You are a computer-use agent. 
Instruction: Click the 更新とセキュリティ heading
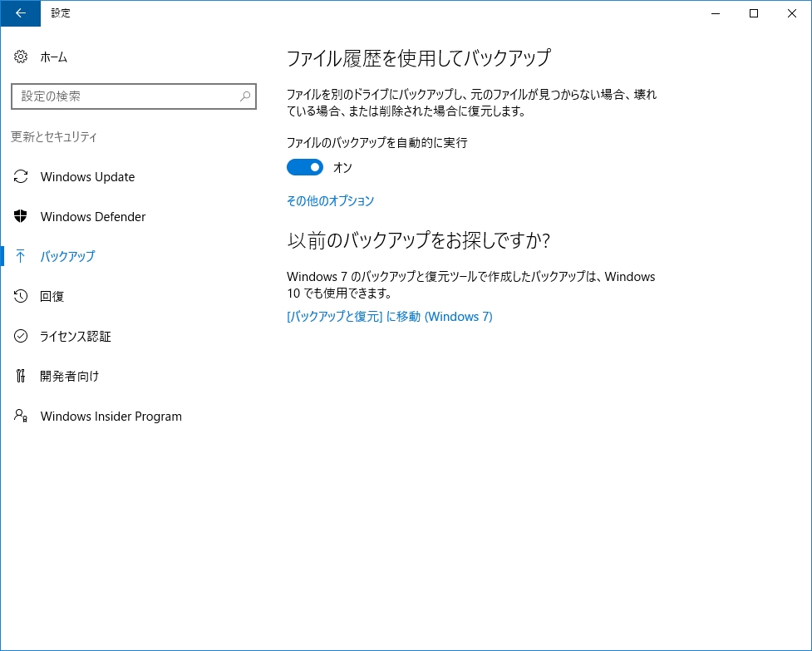pos(52,137)
